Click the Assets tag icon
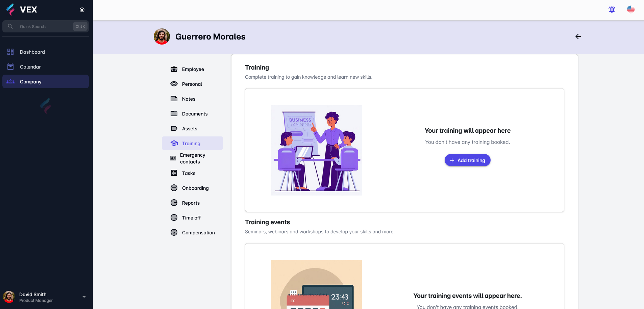644x309 pixels. coord(174,128)
